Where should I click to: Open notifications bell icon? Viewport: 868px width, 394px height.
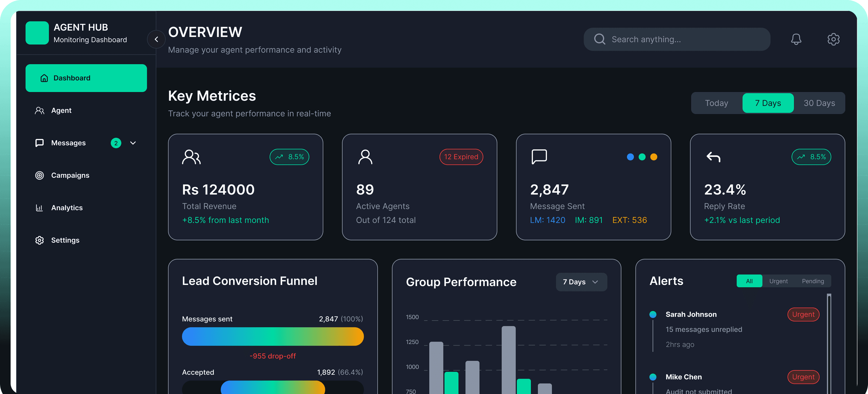pyautogui.click(x=796, y=39)
